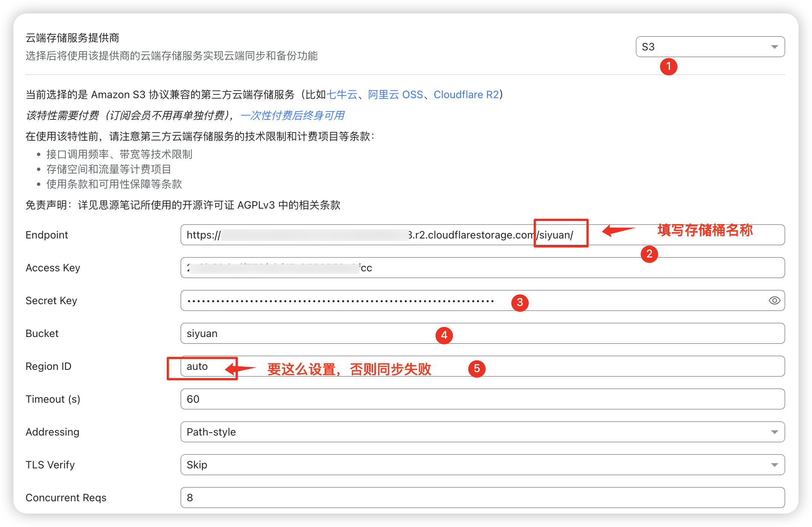This screenshot has height=527, width=812.
Task: Click the 一次性付费后终身可用 link
Action: coord(292,116)
